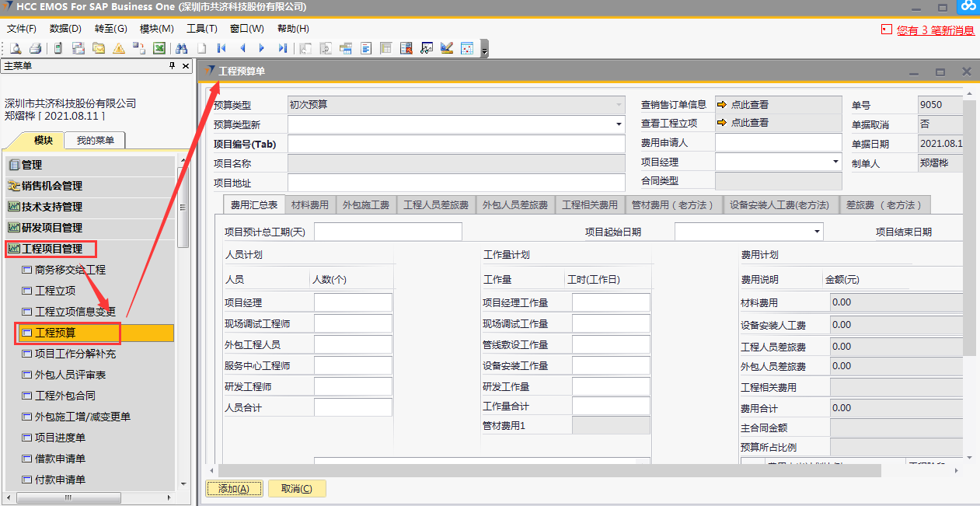Switch to the 材料费用 tab

(310, 205)
